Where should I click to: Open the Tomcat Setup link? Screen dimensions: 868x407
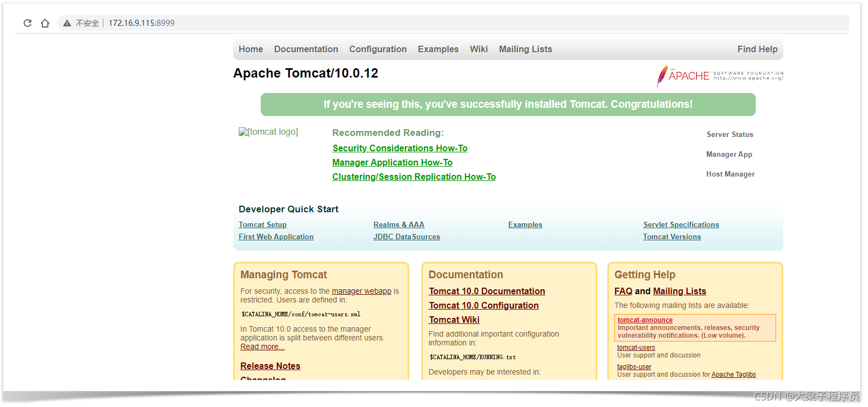pyautogui.click(x=262, y=225)
